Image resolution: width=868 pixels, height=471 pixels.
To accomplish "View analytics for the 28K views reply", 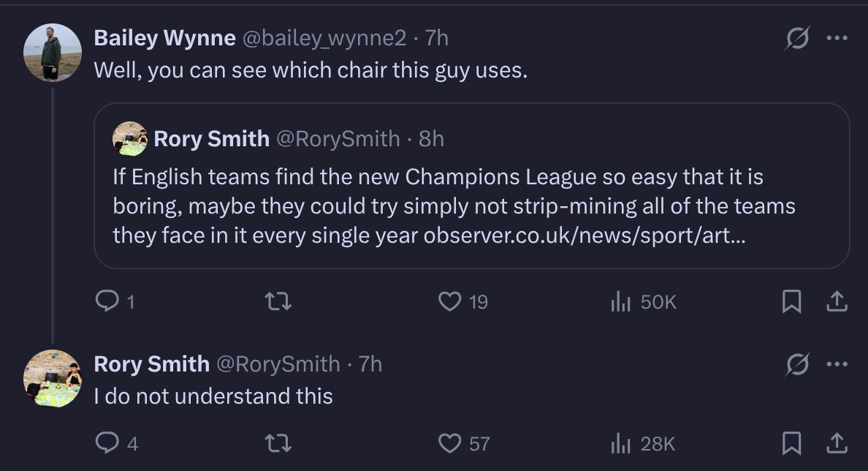I will coord(620,443).
